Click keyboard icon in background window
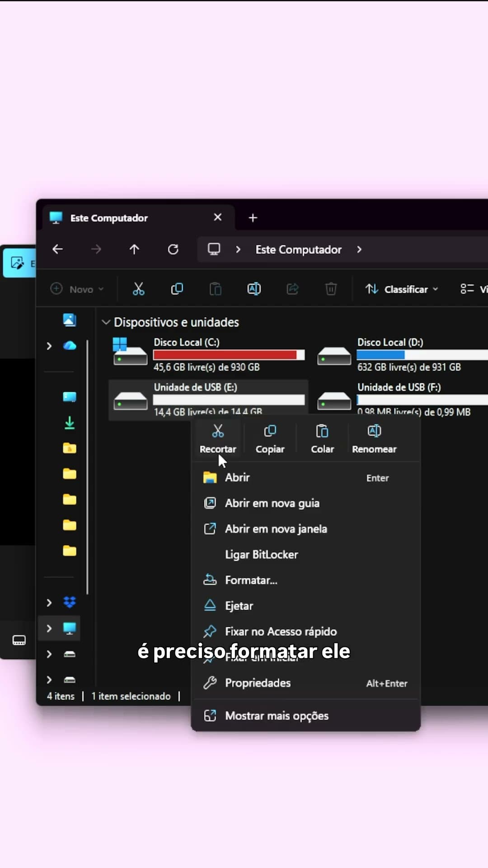This screenshot has width=488, height=868. [19, 640]
